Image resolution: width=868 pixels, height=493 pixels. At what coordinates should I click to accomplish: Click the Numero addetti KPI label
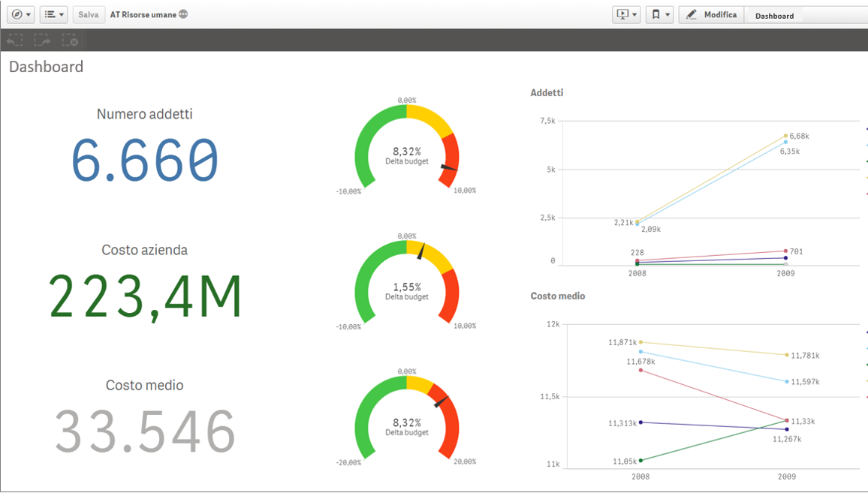tap(144, 114)
